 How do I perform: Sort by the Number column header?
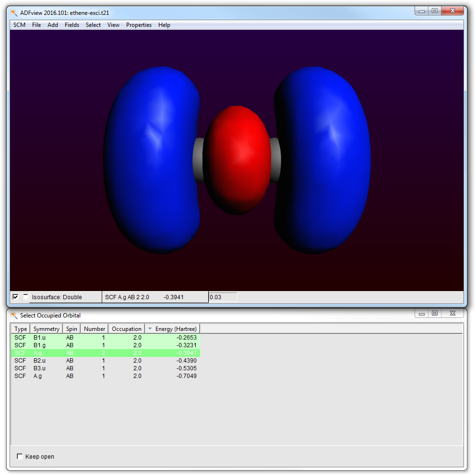[x=95, y=329]
